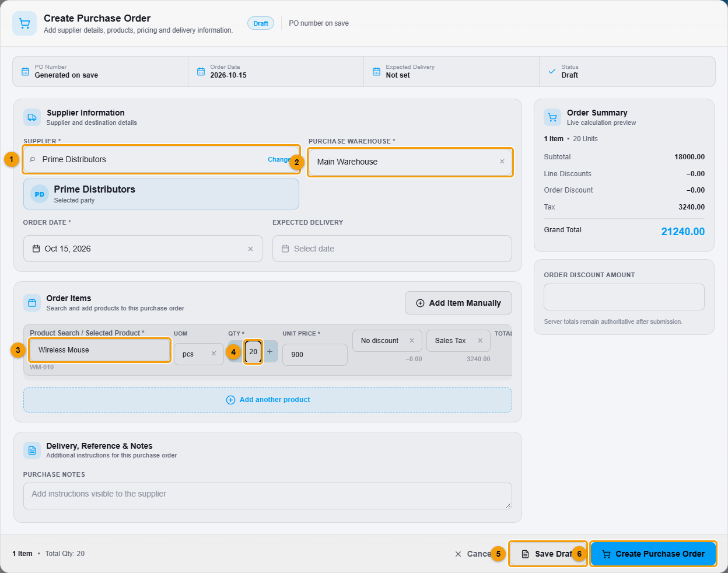Open the No discount dropdown
Image resolution: width=728 pixels, height=573 pixels.
386,341
